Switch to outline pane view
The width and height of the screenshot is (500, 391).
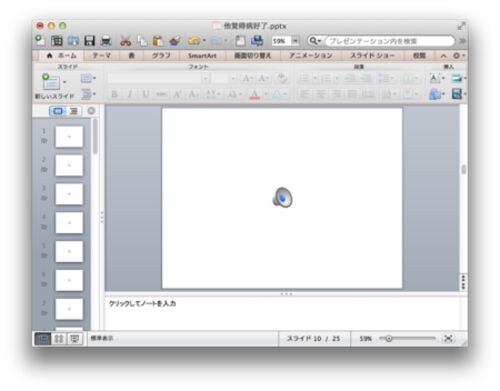[x=74, y=111]
